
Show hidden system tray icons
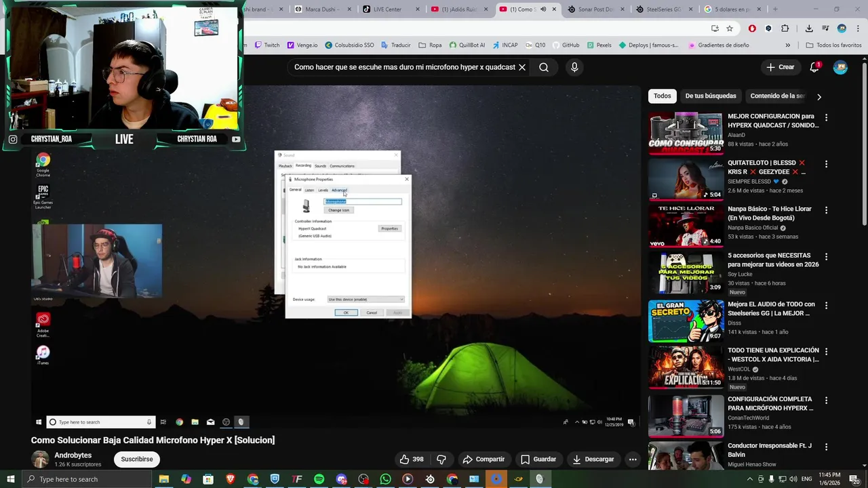[x=750, y=479]
